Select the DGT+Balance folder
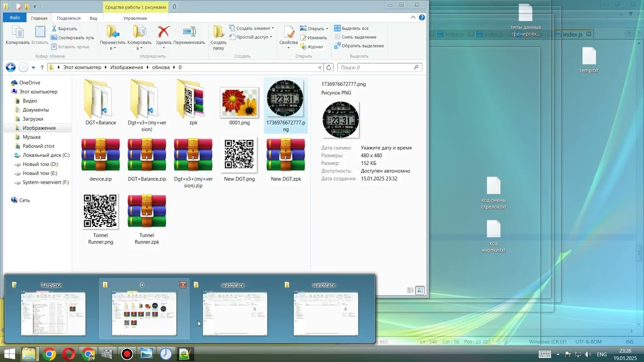 (101, 103)
